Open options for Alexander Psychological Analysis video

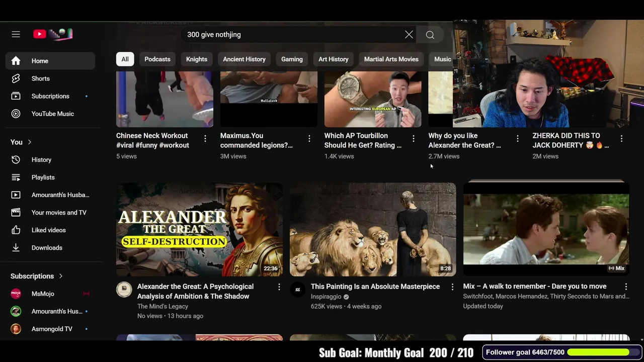279,287
